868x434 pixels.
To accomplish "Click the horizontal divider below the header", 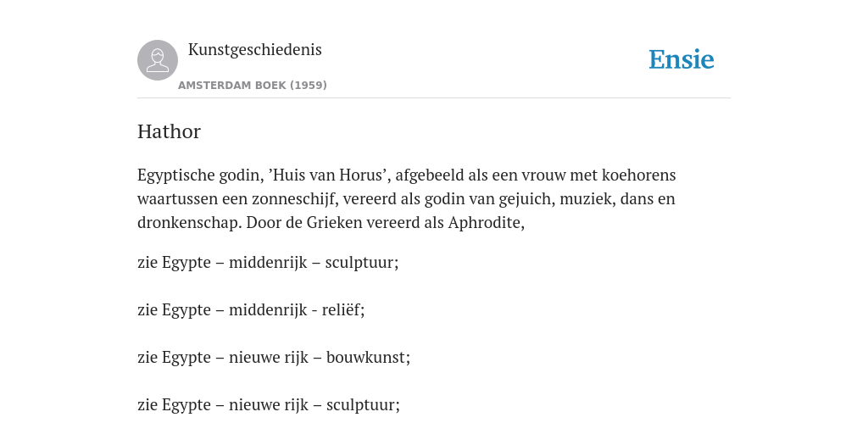I will point(434,98).
